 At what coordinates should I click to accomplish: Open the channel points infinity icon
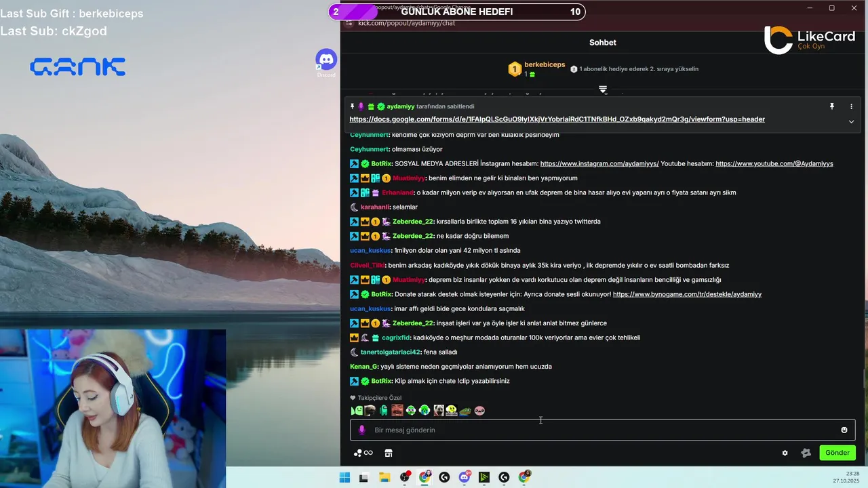point(363,453)
